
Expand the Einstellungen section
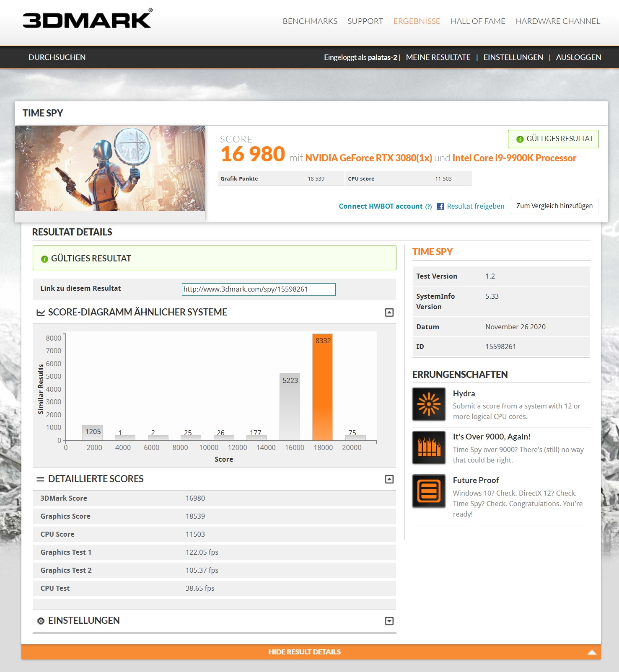point(389,621)
